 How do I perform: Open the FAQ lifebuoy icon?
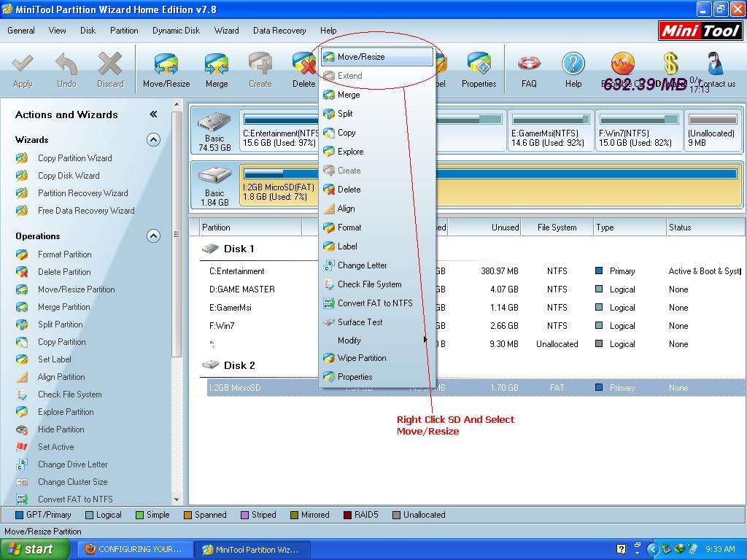[529, 64]
